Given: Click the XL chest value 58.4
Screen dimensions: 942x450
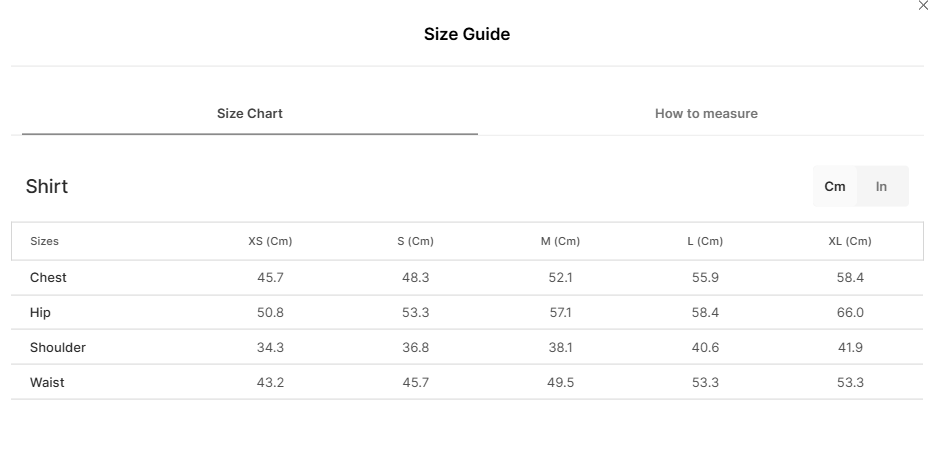Looking at the screenshot, I should coord(850,278).
